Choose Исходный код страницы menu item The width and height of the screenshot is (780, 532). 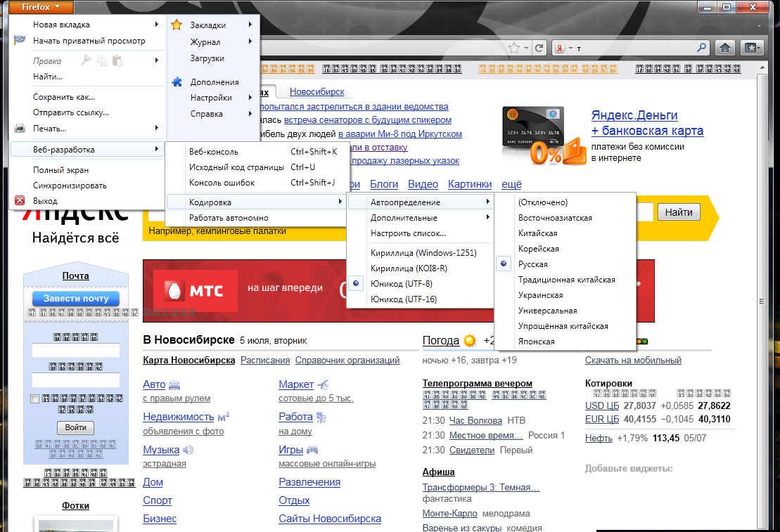coord(236,167)
